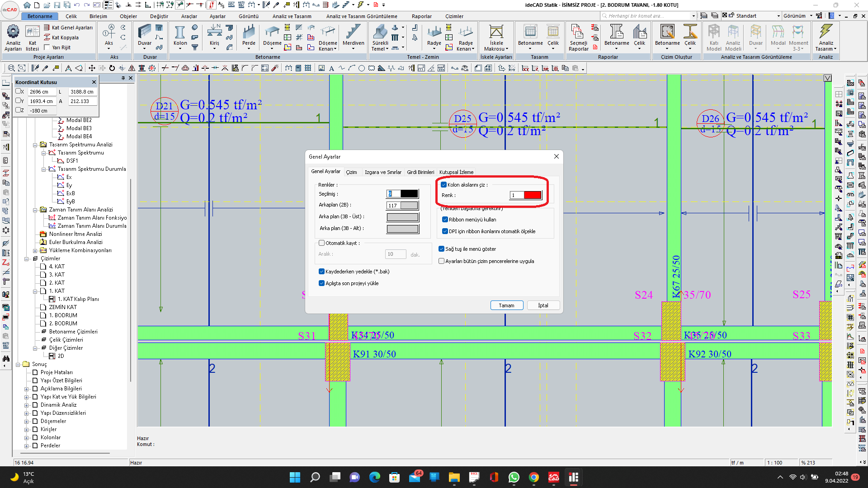Viewport: 868px width, 488px height.
Task: Open Döşeme Kenarı tool
Action: click(x=328, y=38)
